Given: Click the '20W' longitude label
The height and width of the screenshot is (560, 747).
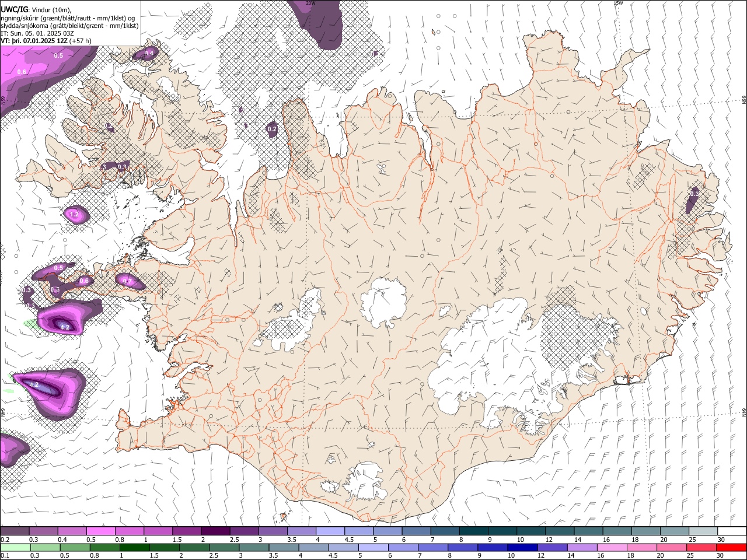Looking at the screenshot, I should [x=310, y=3].
